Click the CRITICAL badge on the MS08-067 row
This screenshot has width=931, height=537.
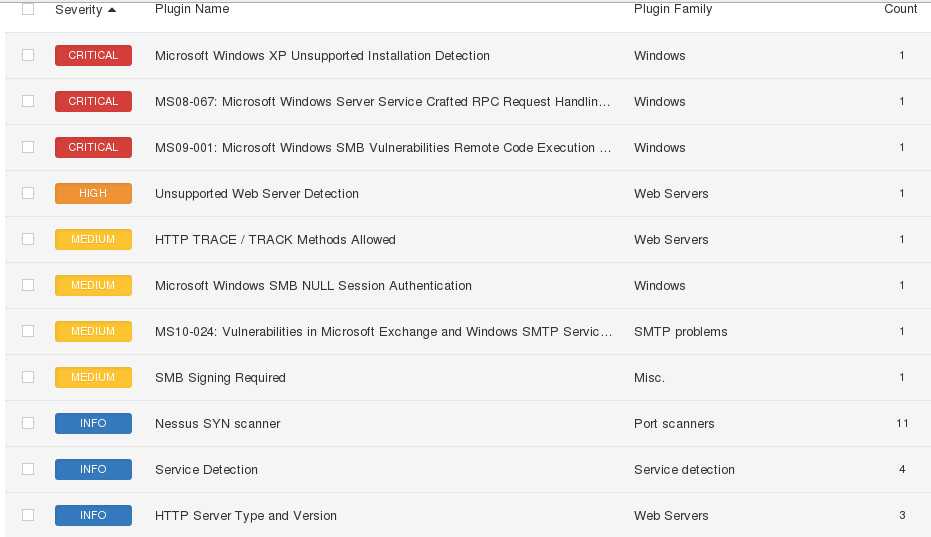93,102
